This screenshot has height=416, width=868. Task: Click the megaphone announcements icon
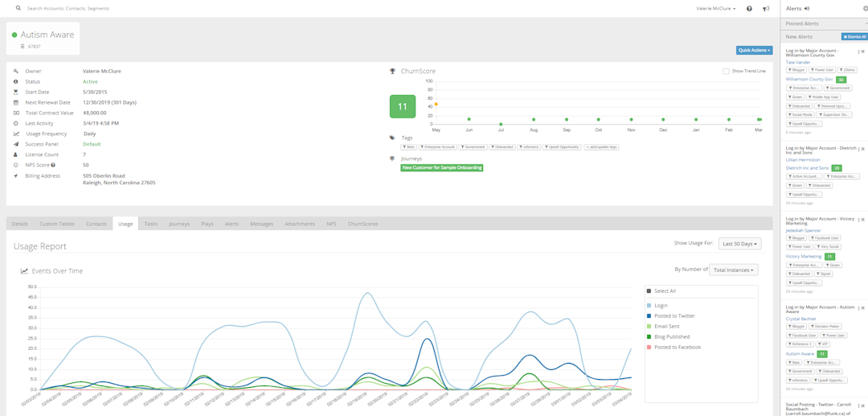(x=766, y=9)
